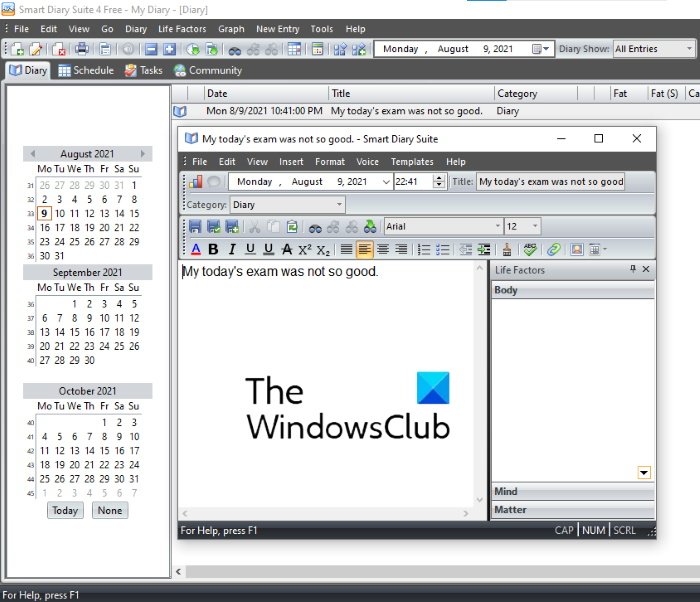Click the Edit Entry pencil icon
Image resolution: width=700 pixels, height=602 pixels.
(x=36, y=49)
